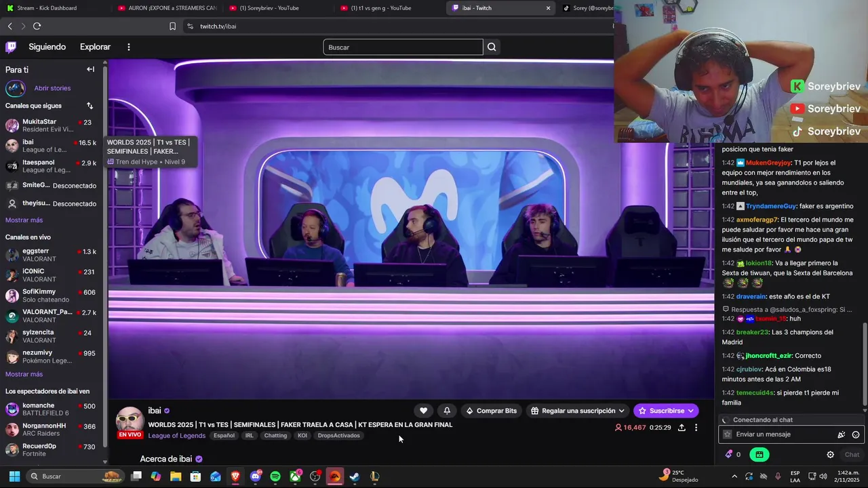Open the Siguiendo page
The height and width of the screenshot is (488, 868).
(x=47, y=47)
